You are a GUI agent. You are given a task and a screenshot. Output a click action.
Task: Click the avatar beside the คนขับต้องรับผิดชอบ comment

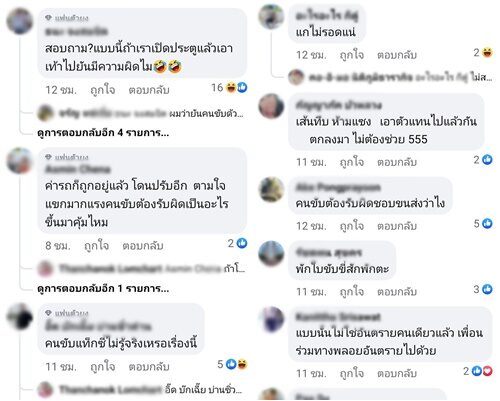271,189
